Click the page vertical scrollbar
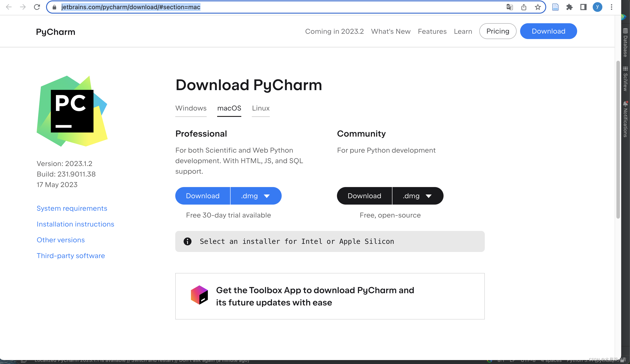 click(x=618, y=140)
